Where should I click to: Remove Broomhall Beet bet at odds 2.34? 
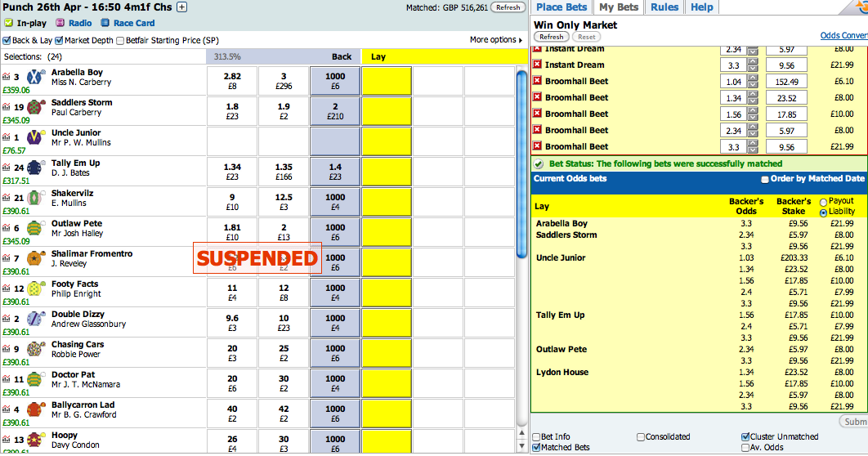click(537, 130)
